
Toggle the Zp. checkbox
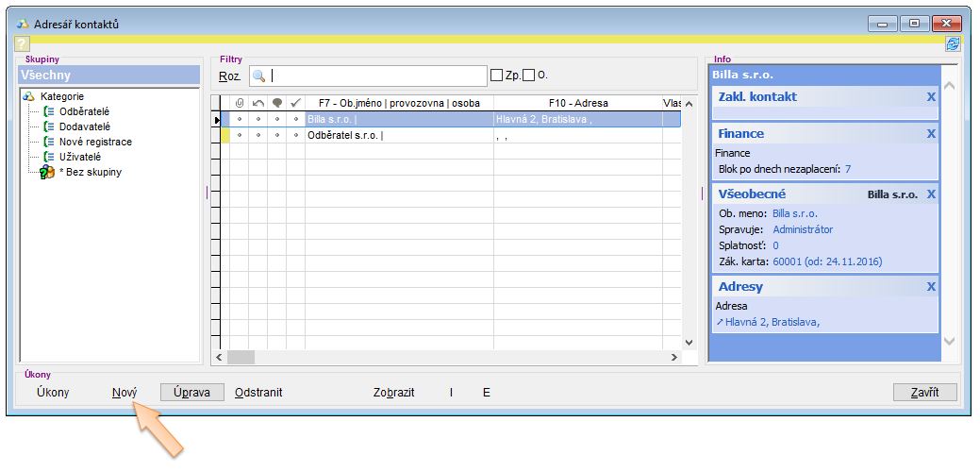click(496, 76)
